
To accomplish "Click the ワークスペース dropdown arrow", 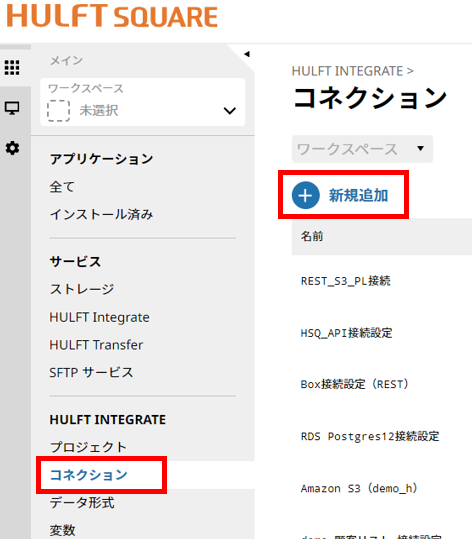I will click(420, 148).
